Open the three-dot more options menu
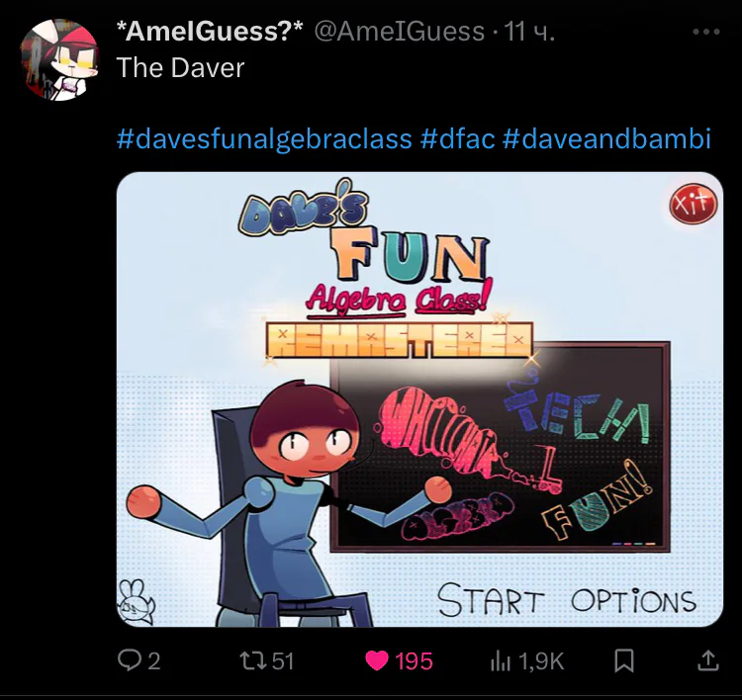 (x=706, y=32)
